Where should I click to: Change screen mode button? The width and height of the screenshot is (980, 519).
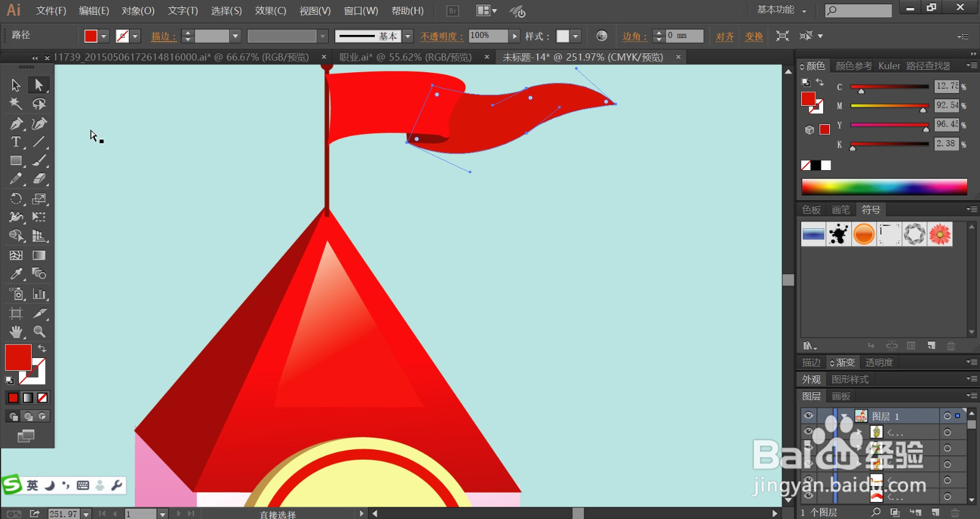(x=26, y=436)
